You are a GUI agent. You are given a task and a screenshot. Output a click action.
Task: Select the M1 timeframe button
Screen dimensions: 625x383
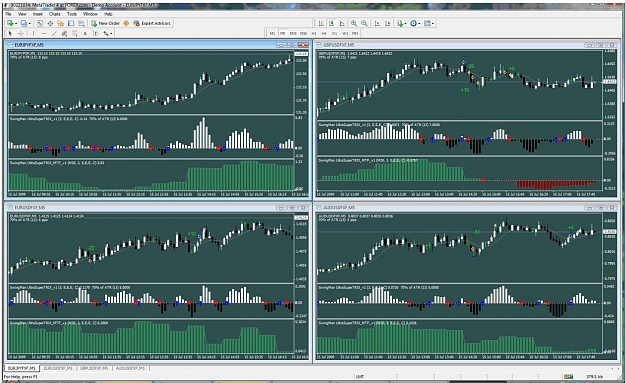click(x=273, y=33)
